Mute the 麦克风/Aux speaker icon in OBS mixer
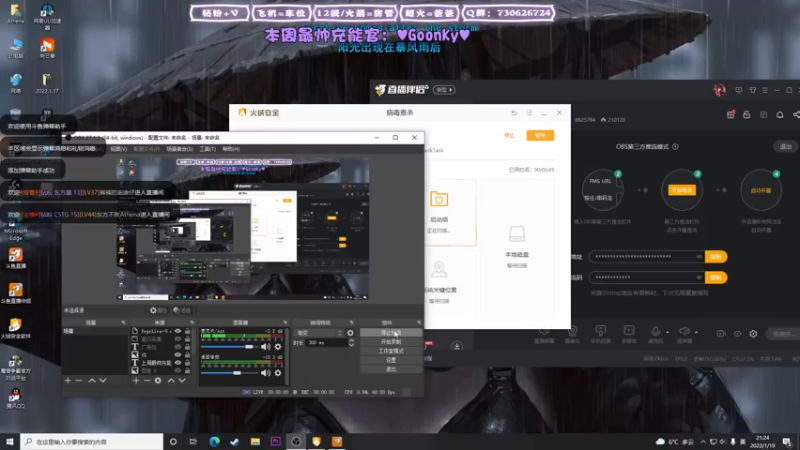Viewport: 800px width, 450px height. [x=266, y=347]
